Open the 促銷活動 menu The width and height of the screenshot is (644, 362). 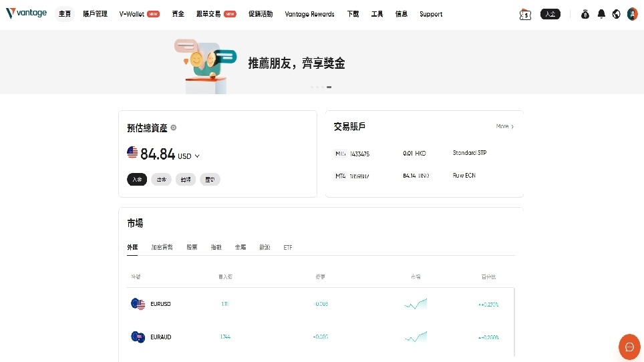coord(261,14)
